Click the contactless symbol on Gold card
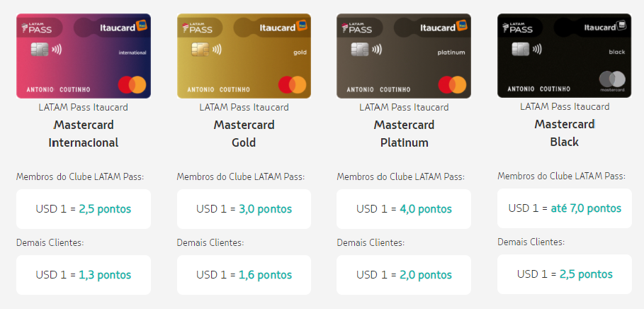This screenshot has height=309, width=644. pyautogui.click(x=217, y=50)
